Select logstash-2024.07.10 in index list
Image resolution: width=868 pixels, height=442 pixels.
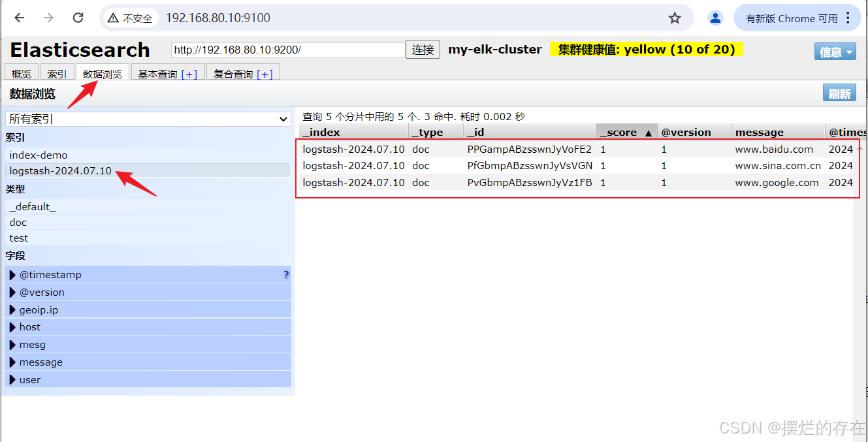pyautogui.click(x=148, y=171)
